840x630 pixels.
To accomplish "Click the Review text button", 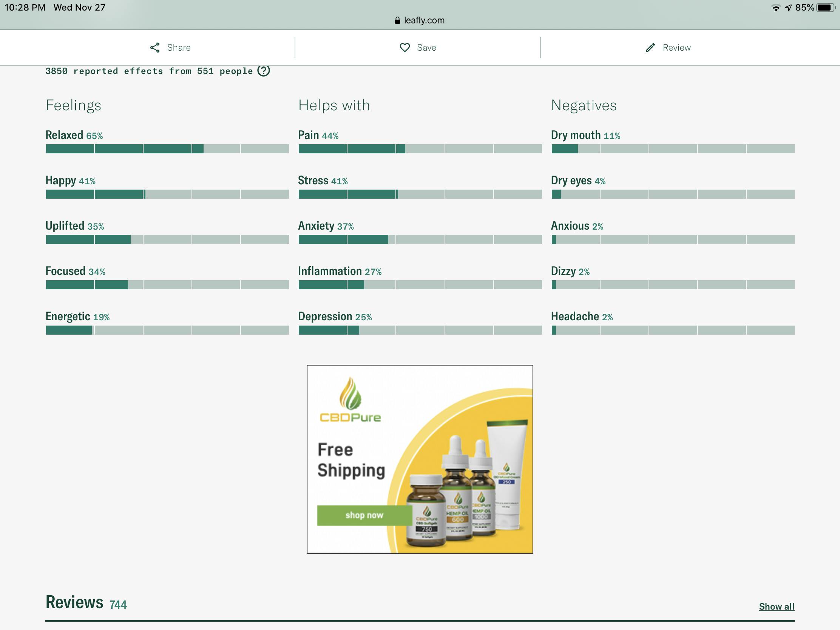I will [676, 48].
